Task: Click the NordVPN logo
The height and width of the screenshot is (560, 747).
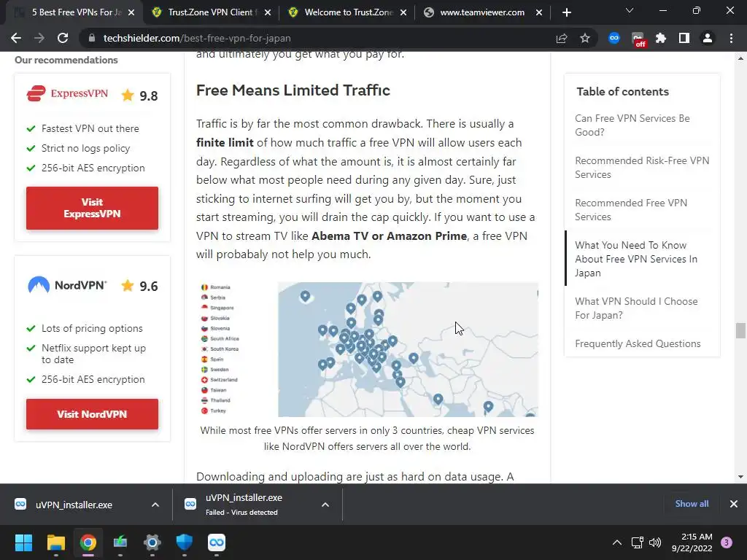Action: pyautogui.click(x=67, y=285)
